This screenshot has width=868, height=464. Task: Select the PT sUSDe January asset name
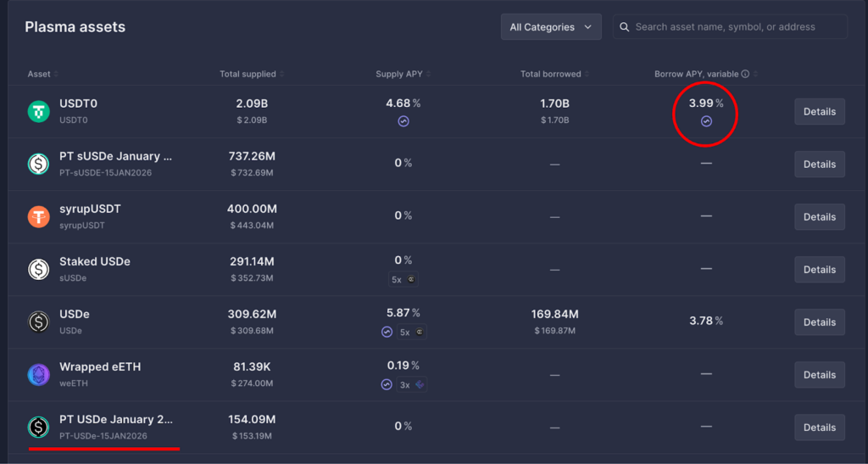[115, 156]
